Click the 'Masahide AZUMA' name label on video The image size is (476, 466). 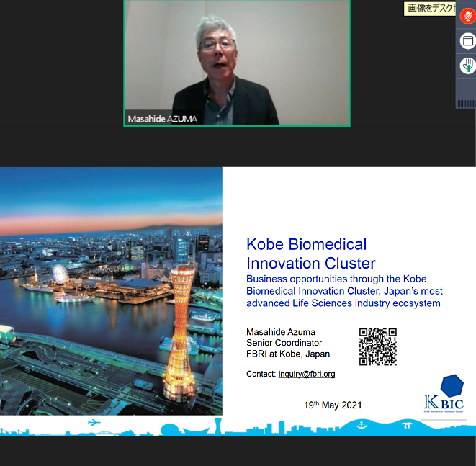[163, 119]
